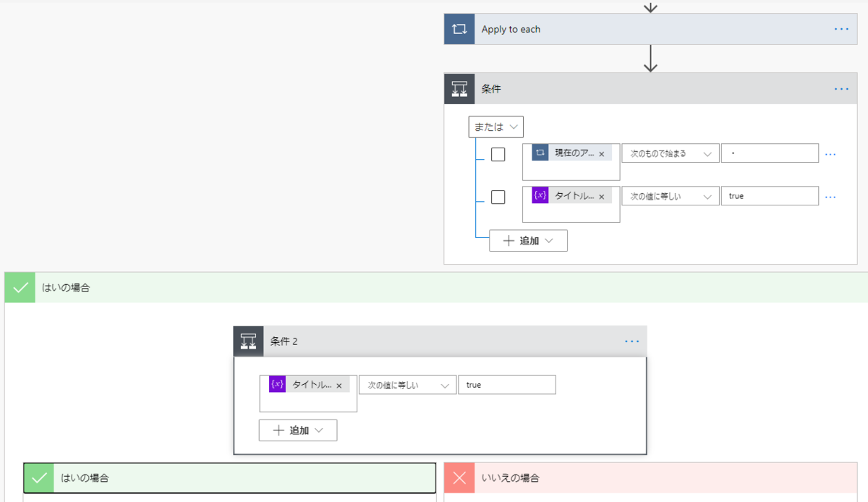The width and height of the screenshot is (868, 502).
Task: Click the true value field in 条件 2
Action: 507,385
